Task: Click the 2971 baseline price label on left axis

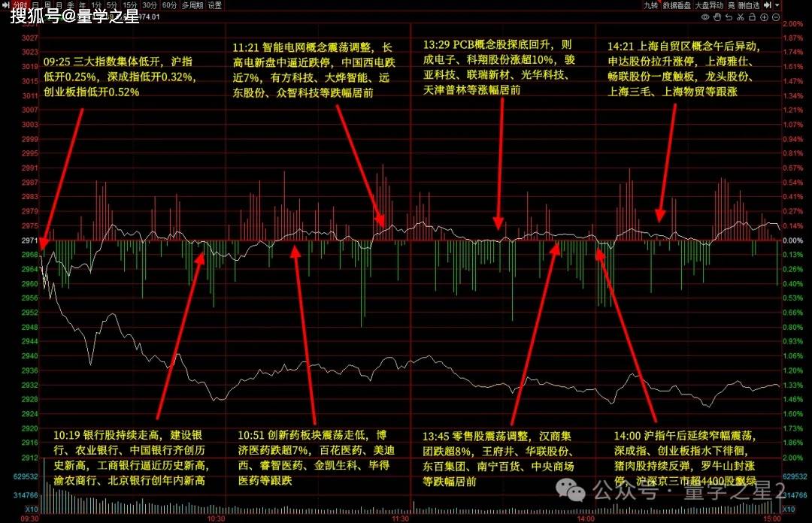Action: (x=29, y=240)
